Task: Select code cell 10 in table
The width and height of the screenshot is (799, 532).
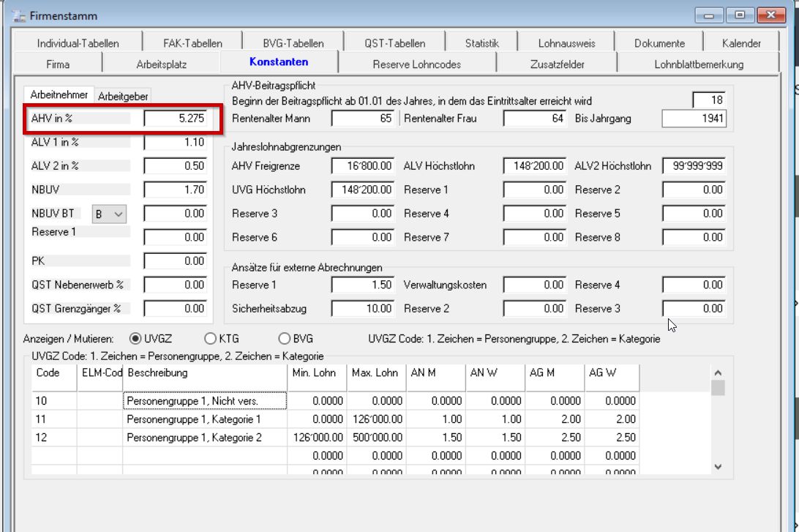Action: point(54,401)
